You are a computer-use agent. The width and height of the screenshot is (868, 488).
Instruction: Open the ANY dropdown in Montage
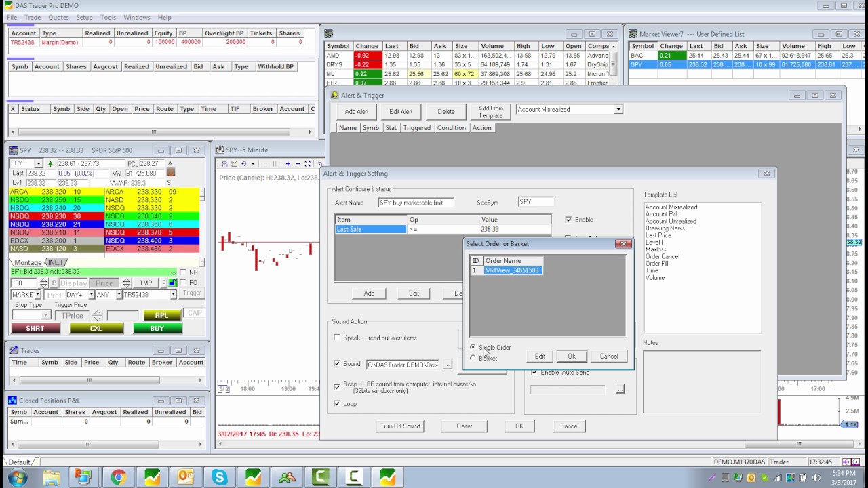[119, 295]
